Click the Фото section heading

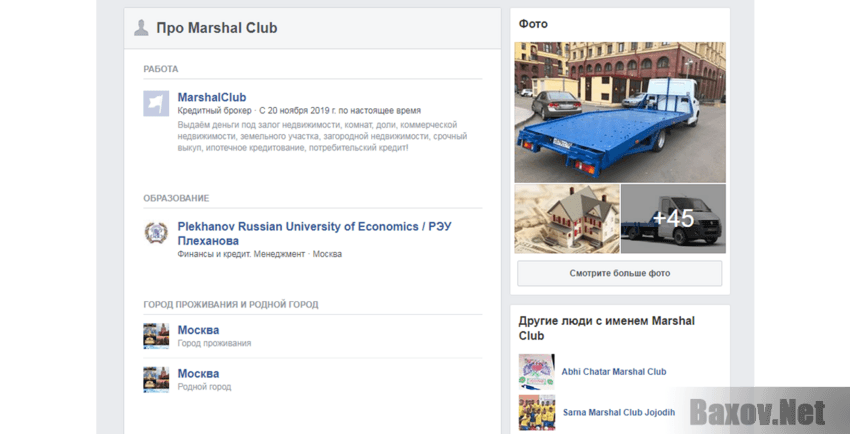[533, 24]
